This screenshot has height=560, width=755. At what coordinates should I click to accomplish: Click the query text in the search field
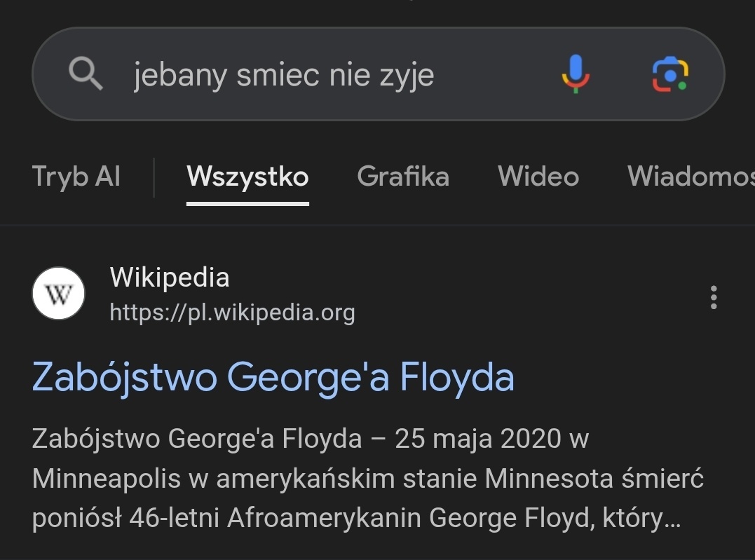(x=284, y=74)
